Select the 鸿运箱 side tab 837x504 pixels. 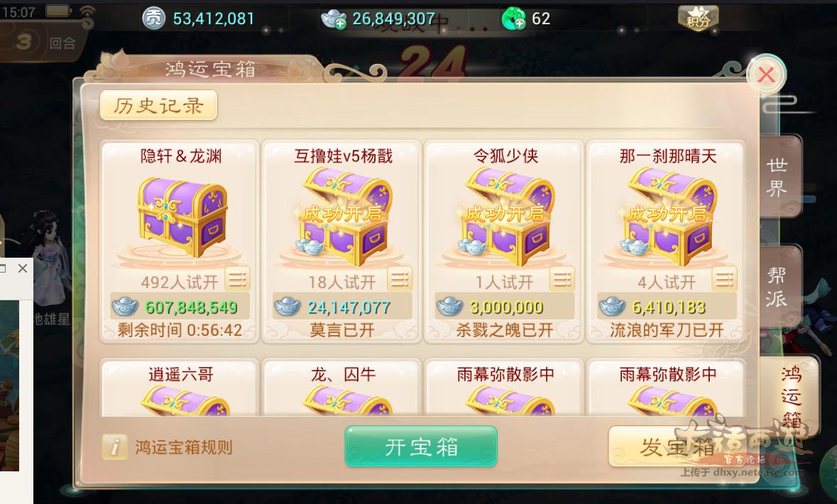click(x=791, y=395)
